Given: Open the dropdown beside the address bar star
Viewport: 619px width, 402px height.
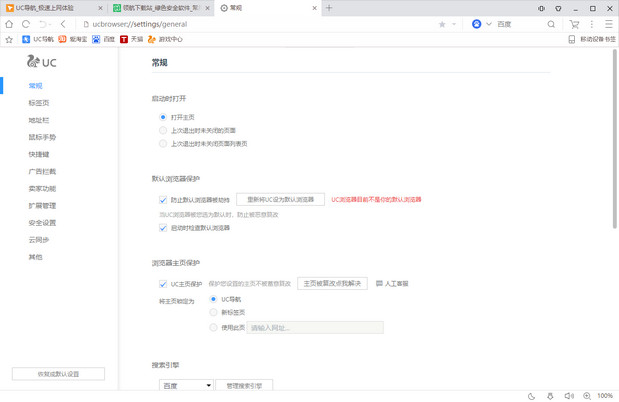Looking at the screenshot, I should (x=454, y=24).
